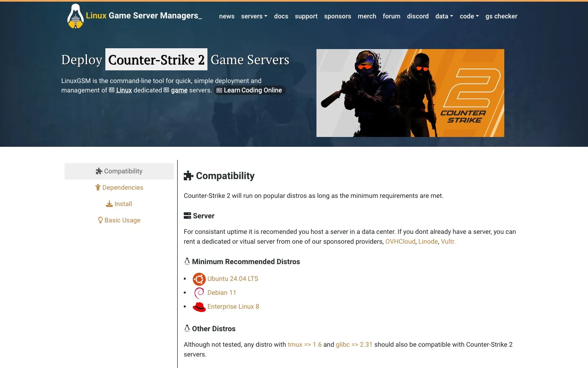The image size is (588, 368).
Task: Expand the data dropdown menu
Action: pyautogui.click(x=444, y=16)
